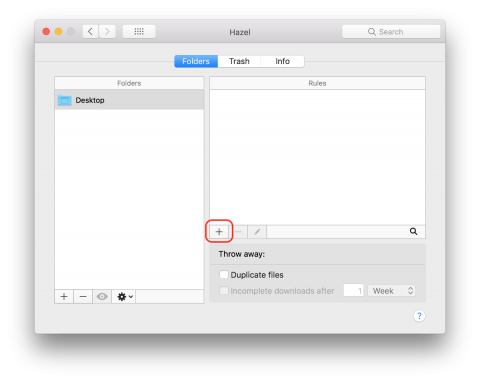Screen dimensions: 480x383
Task: Show all preferences grid icon
Action: coord(139,32)
